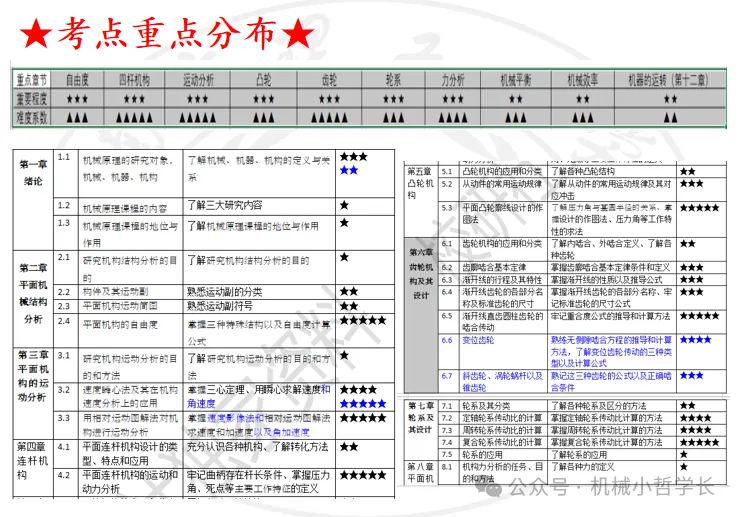Select the 齿轮 column header
Image resolution: width=739 pixels, height=517 pixels.
pyautogui.click(x=329, y=80)
